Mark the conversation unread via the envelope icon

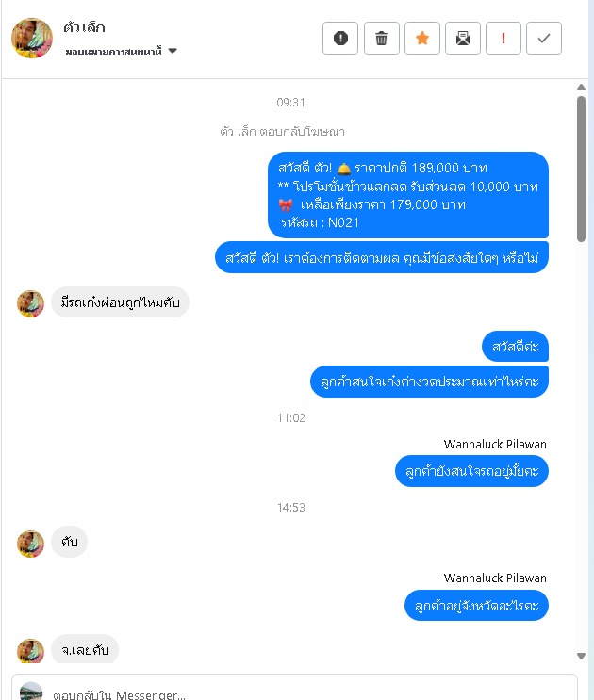coord(463,38)
